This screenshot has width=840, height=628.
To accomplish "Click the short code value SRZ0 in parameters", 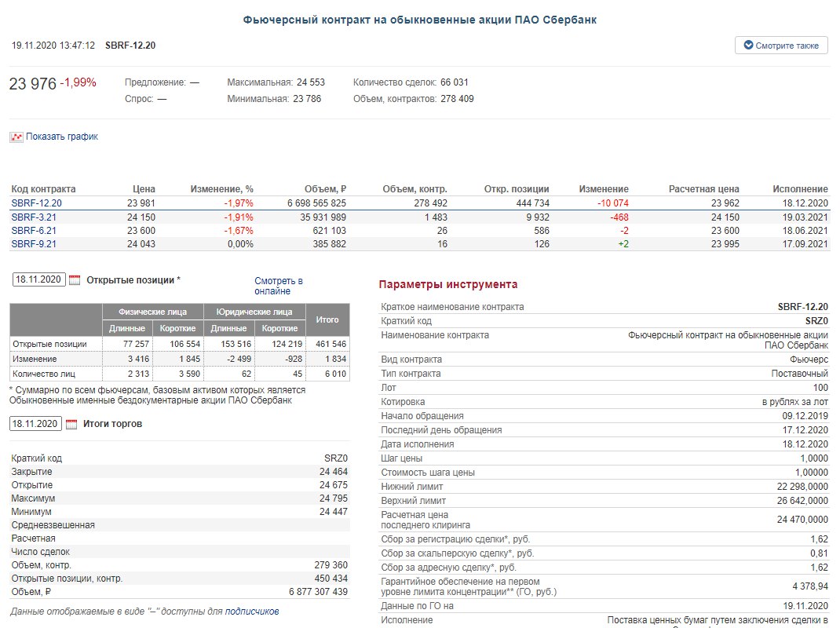I will pos(816,320).
